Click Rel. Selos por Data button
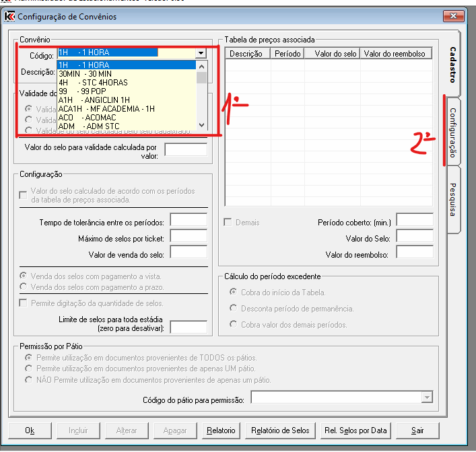 pos(355,430)
